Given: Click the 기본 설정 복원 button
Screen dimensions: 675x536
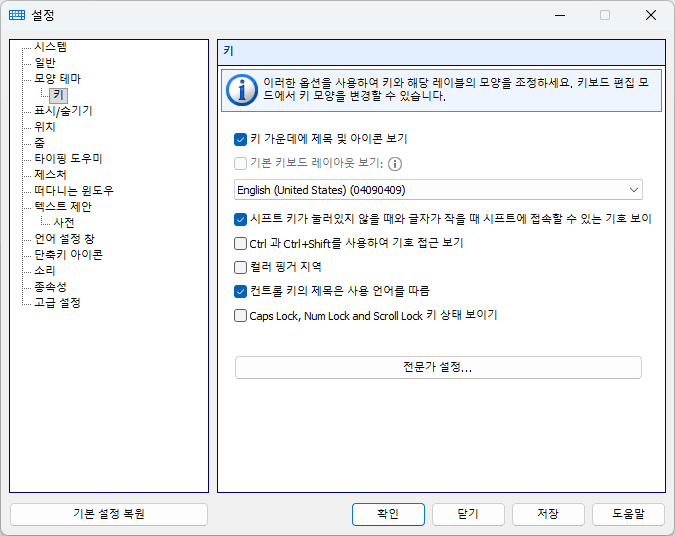Looking at the screenshot, I should click(x=109, y=514).
